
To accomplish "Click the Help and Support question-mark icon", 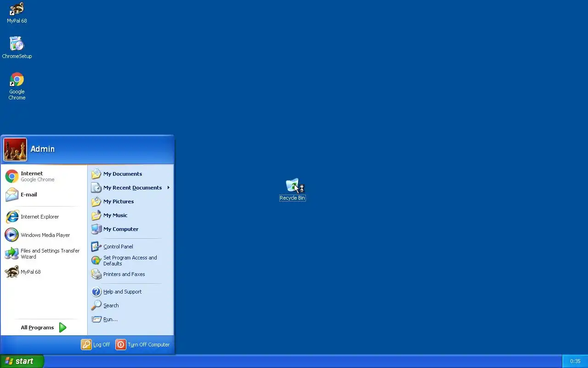I will coord(96,292).
